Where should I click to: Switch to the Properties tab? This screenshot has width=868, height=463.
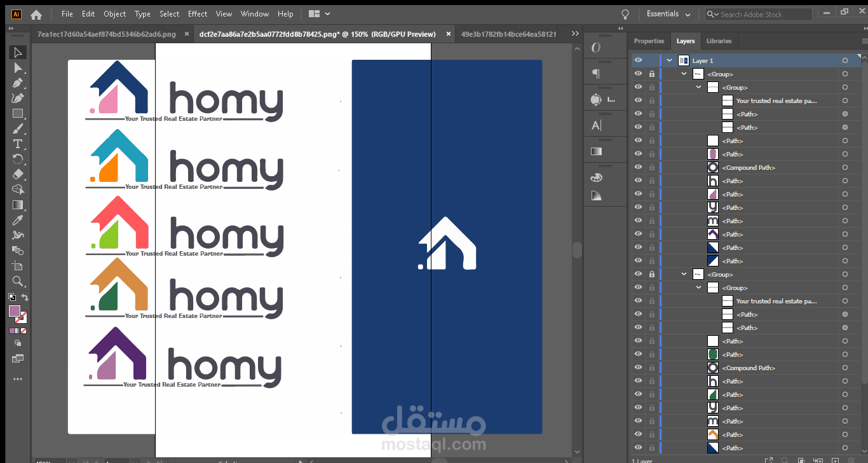coord(649,41)
